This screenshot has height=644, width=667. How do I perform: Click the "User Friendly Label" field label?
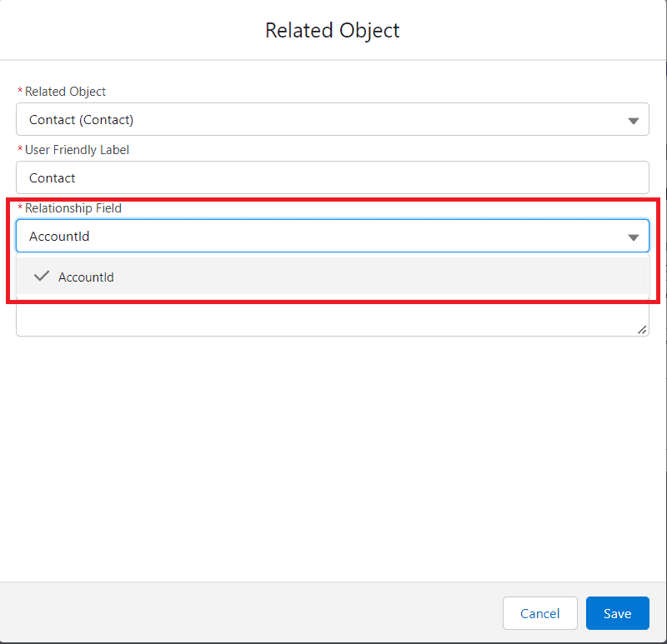(77, 150)
